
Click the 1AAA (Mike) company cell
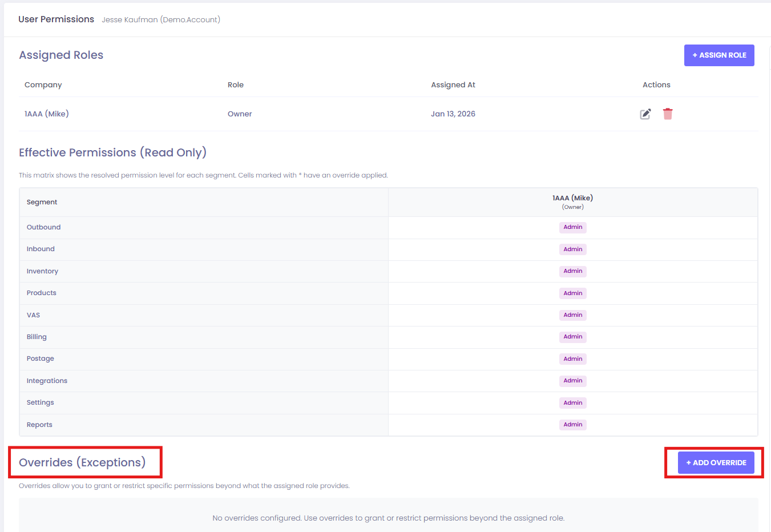[x=46, y=114]
